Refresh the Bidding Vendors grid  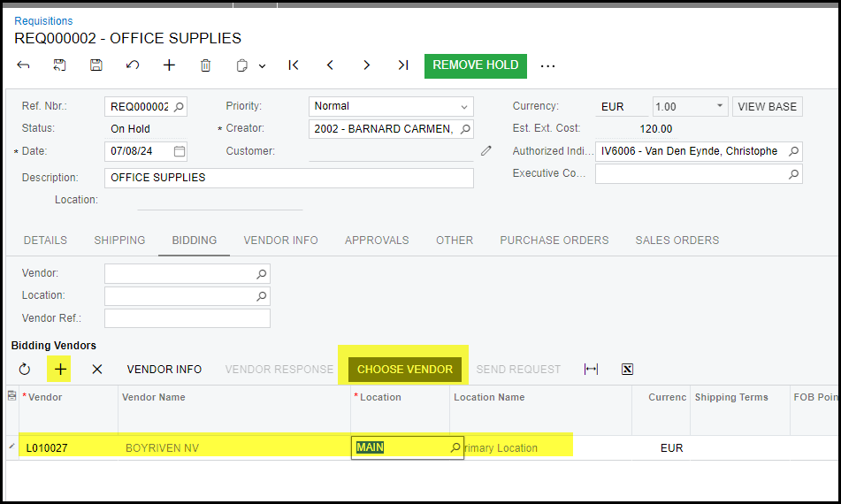(x=24, y=370)
